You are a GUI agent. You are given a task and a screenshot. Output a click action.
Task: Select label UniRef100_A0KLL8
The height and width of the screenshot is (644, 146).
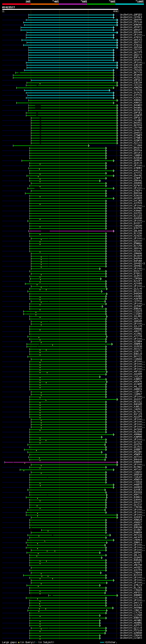pyautogui.click(x=131, y=170)
